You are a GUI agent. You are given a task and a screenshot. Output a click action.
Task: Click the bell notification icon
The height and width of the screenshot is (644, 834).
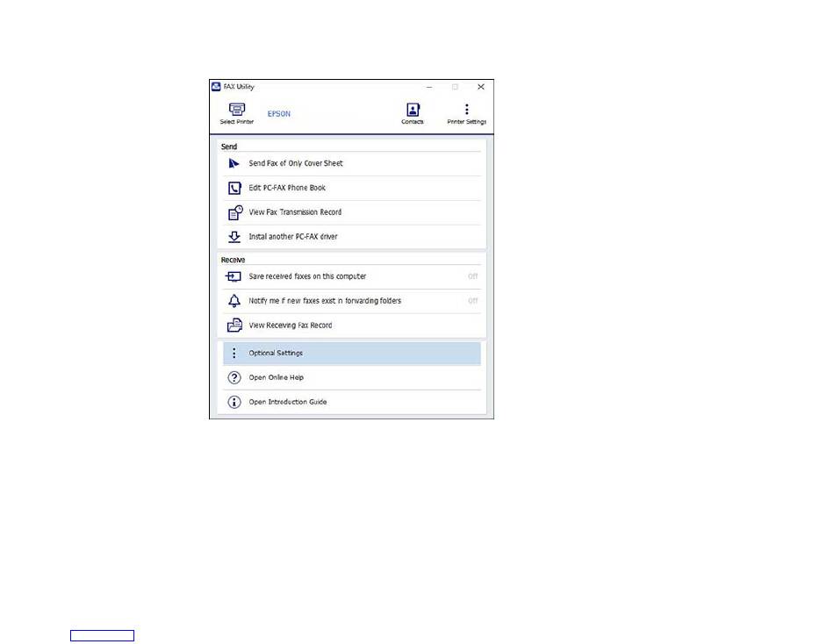[234, 301]
